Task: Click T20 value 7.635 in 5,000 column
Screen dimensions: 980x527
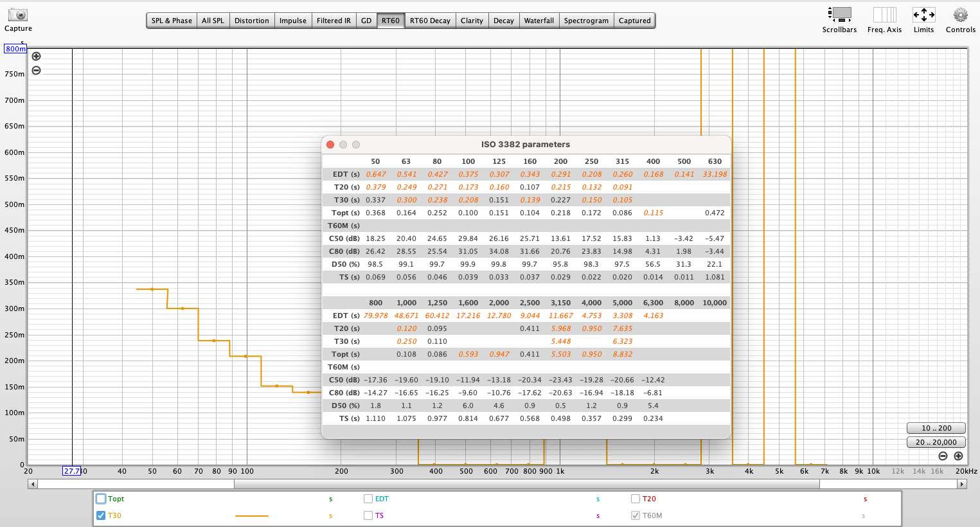Action: 622,328
